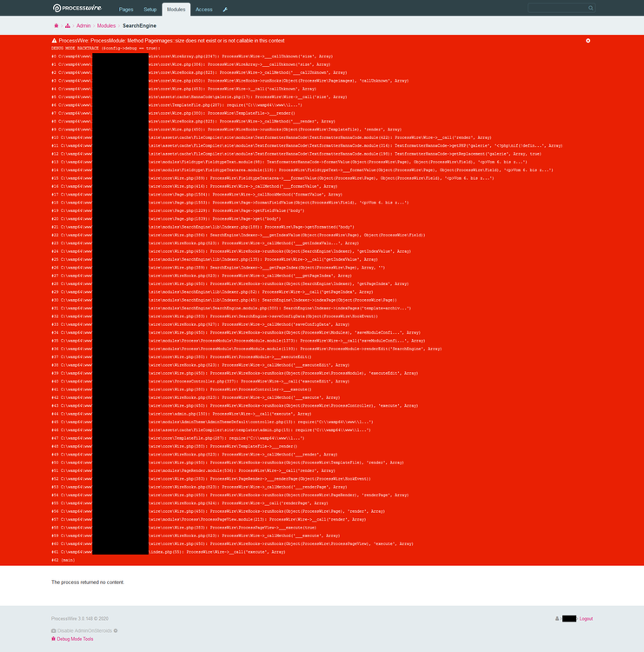Log out via Logout link
This screenshot has height=652, width=644.
pos(586,619)
